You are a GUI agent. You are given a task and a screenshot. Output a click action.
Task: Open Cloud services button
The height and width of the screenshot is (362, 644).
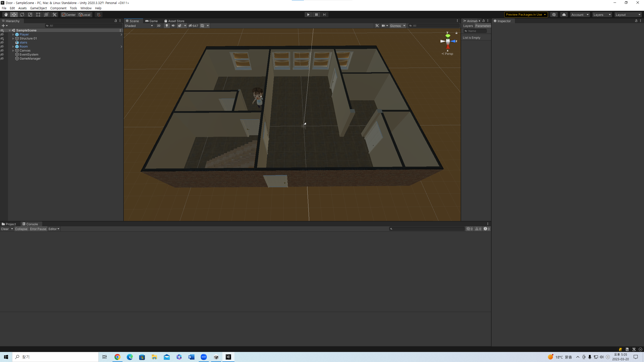click(564, 15)
